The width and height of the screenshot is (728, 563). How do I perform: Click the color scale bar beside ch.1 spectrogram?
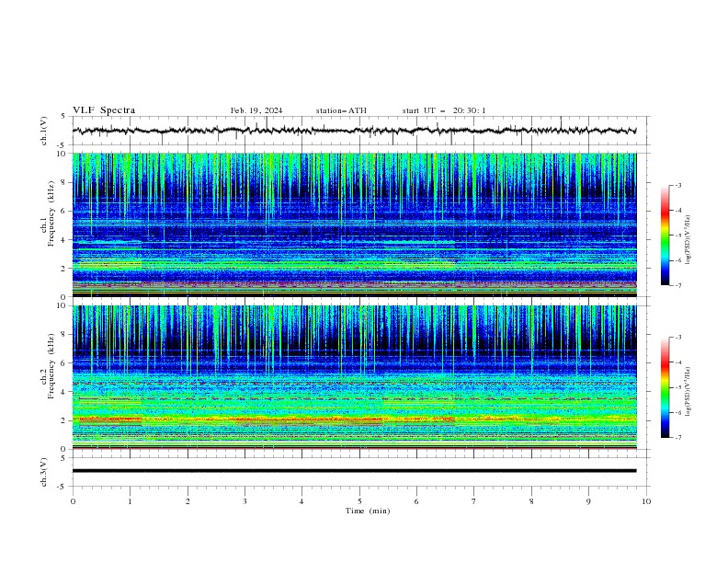point(665,236)
